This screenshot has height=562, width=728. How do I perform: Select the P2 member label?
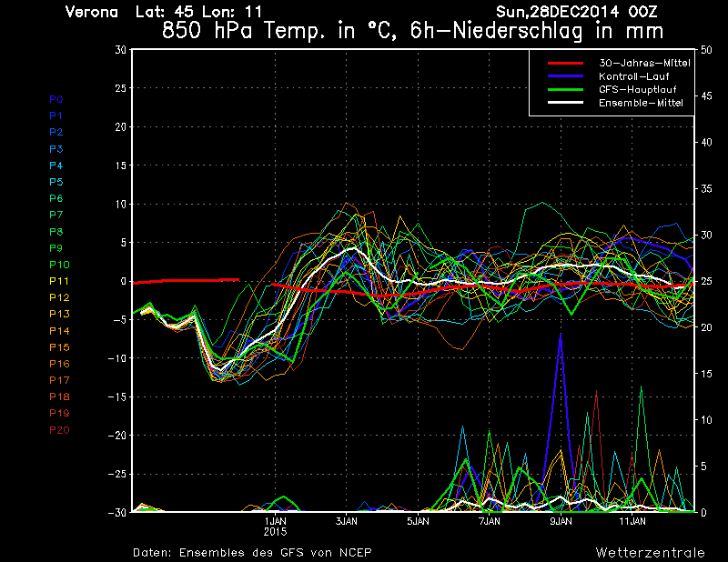point(56,132)
